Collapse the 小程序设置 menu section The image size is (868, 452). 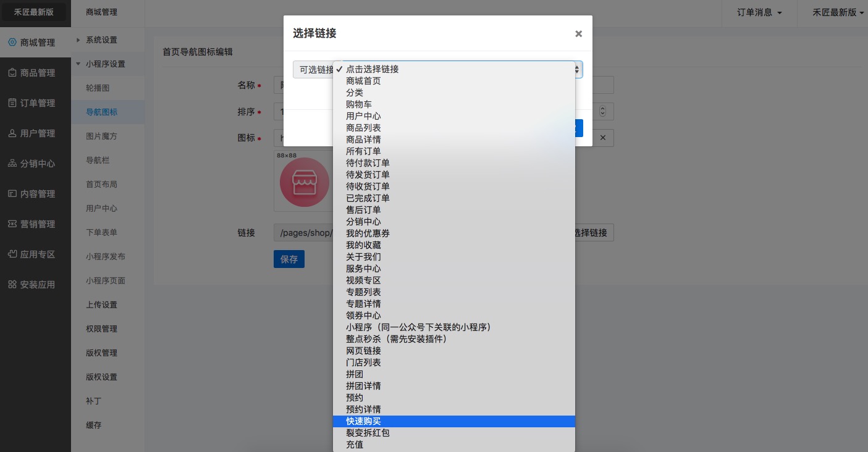point(105,64)
